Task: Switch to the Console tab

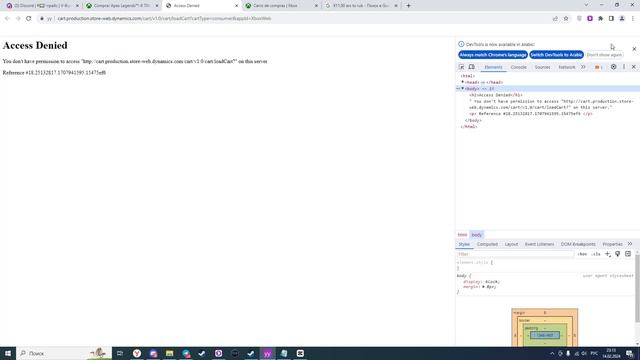Action: 518,67
